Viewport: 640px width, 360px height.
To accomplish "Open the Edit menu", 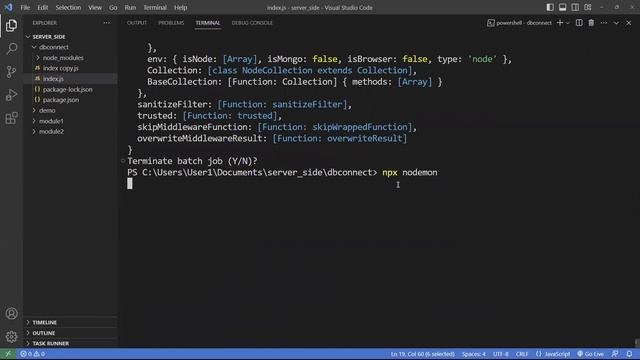I will (x=42, y=7).
